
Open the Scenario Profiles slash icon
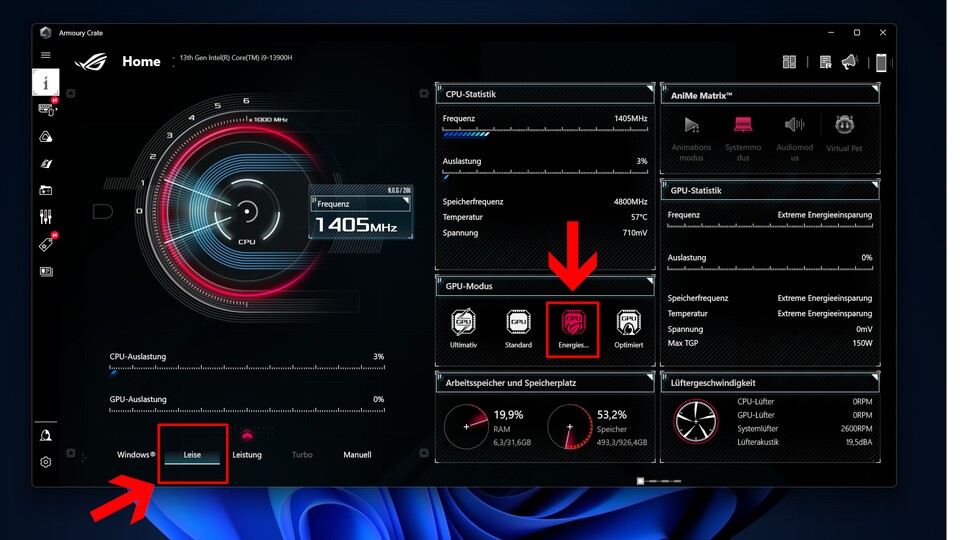[46, 163]
